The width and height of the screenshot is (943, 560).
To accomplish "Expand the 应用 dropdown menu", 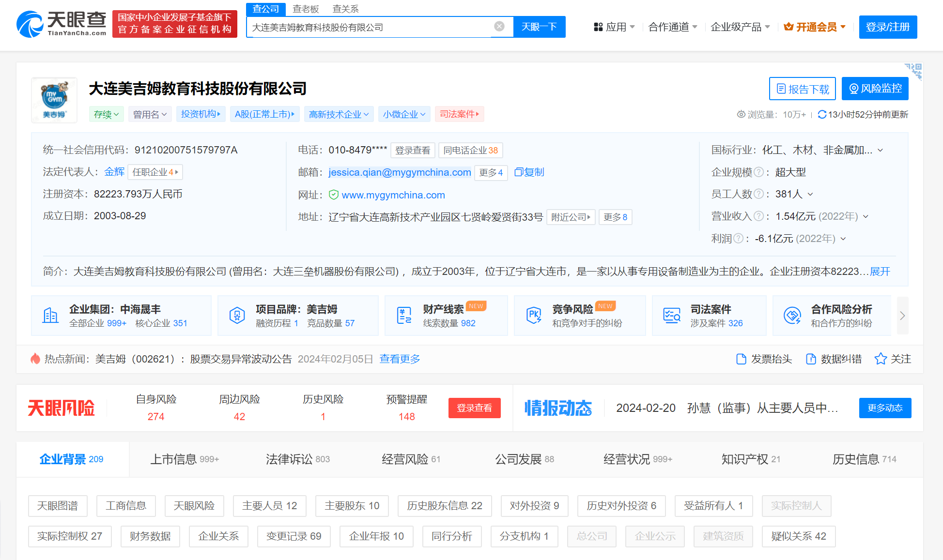I will (x=633, y=27).
